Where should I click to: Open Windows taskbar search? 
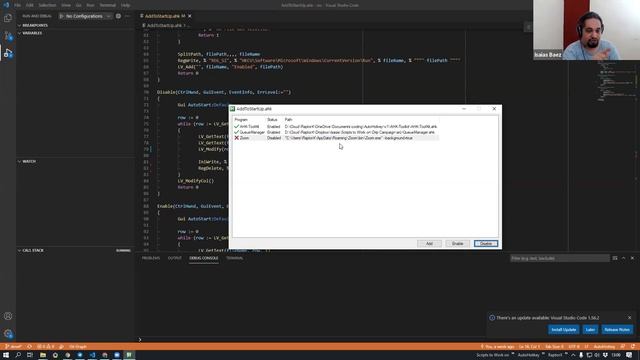tap(18, 355)
